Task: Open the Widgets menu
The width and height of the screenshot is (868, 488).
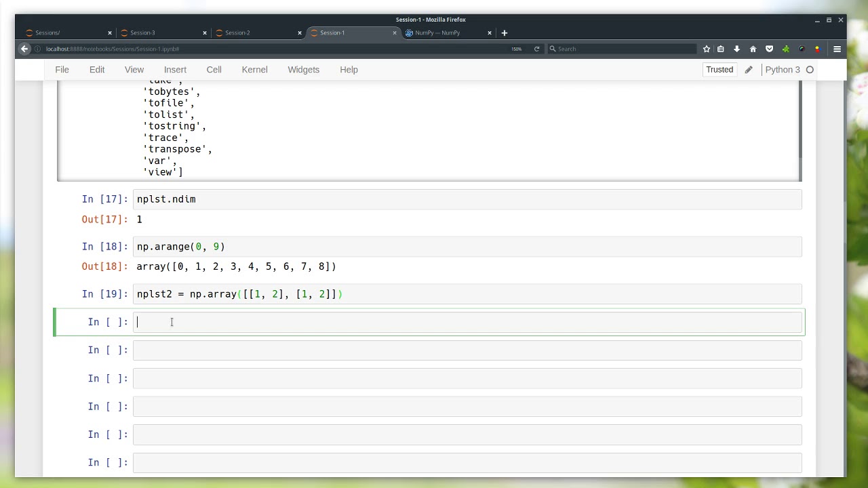Action: coord(303,70)
